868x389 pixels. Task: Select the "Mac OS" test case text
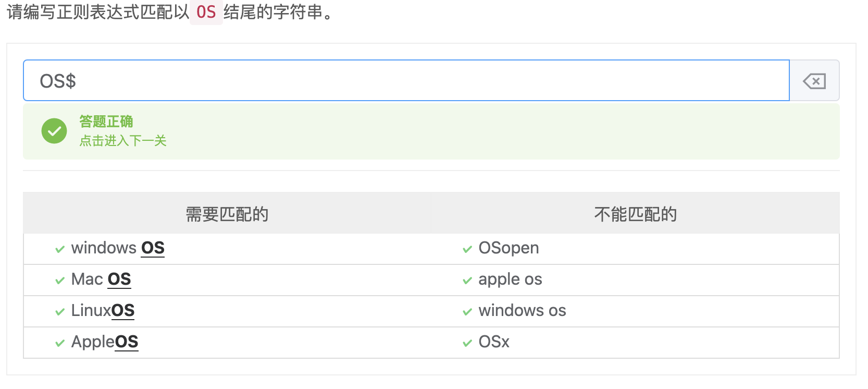[101, 279]
